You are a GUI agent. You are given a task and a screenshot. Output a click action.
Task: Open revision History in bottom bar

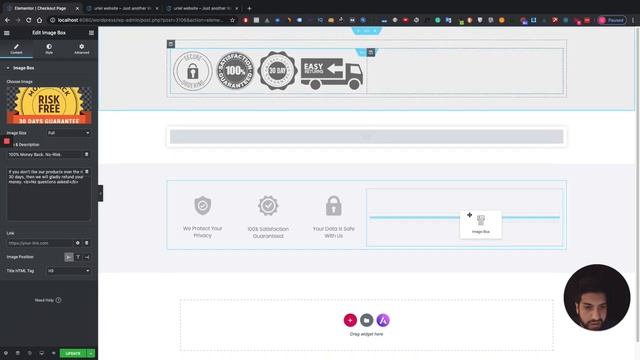click(29, 353)
